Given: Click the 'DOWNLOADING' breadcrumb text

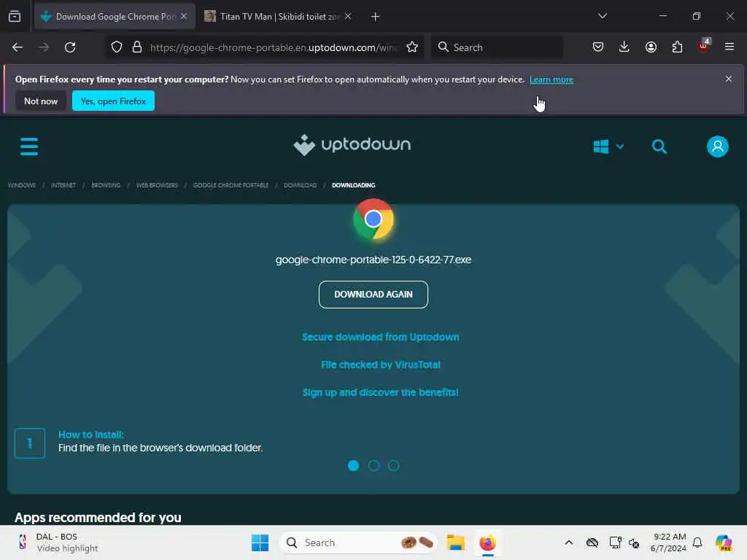Looking at the screenshot, I should 354,185.
